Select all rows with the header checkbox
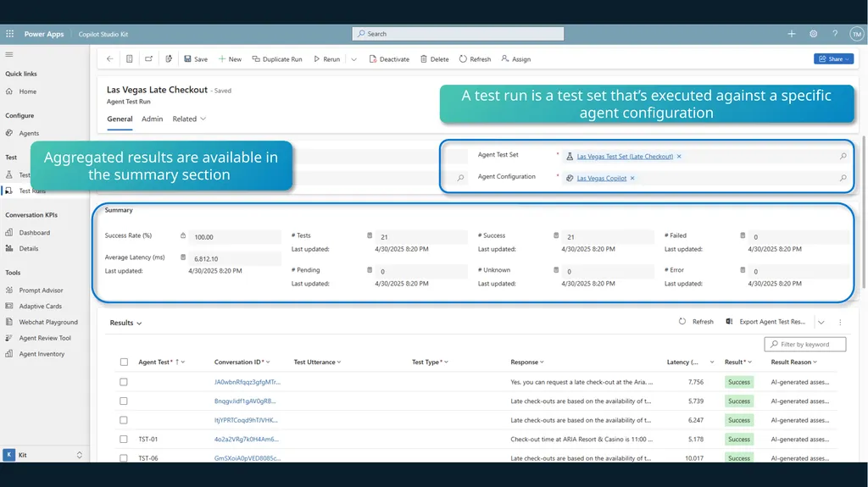The image size is (868, 487). [124, 362]
